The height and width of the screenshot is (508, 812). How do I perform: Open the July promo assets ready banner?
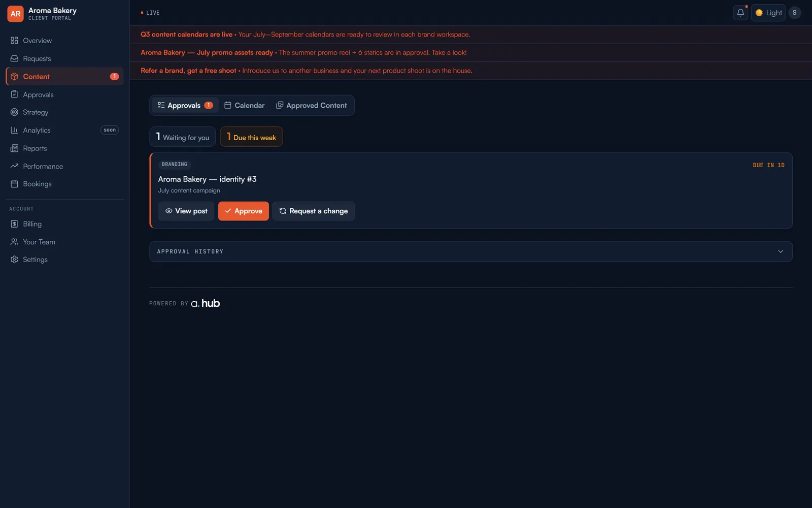tap(471, 53)
